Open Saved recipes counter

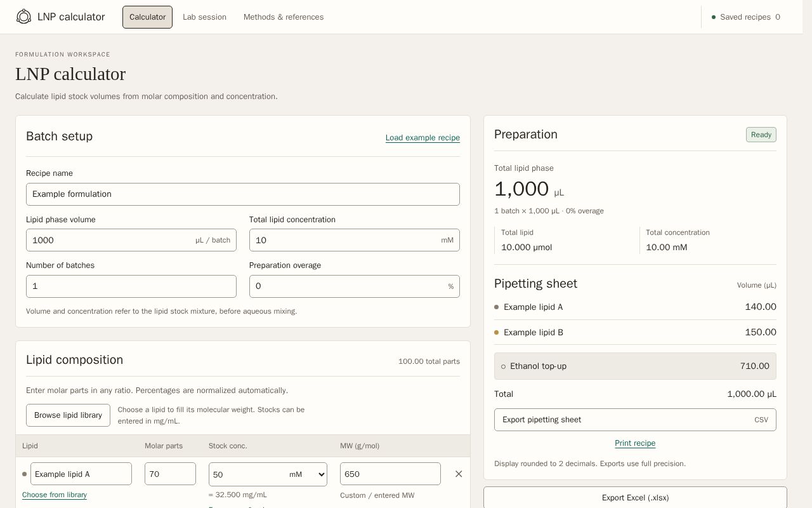(x=746, y=17)
